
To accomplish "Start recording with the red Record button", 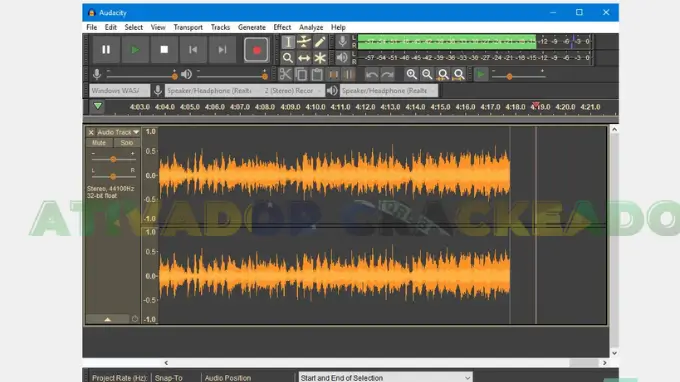I will [x=256, y=50].
